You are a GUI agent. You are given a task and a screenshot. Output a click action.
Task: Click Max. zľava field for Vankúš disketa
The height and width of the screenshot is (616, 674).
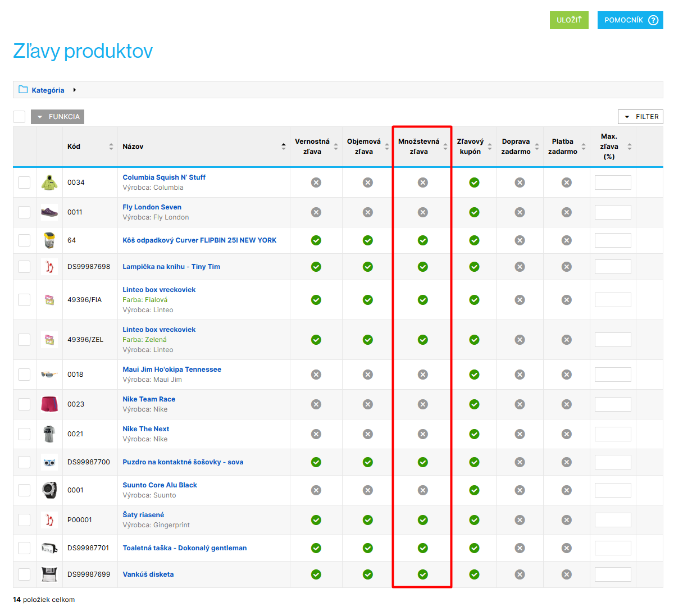coord(613,574)
